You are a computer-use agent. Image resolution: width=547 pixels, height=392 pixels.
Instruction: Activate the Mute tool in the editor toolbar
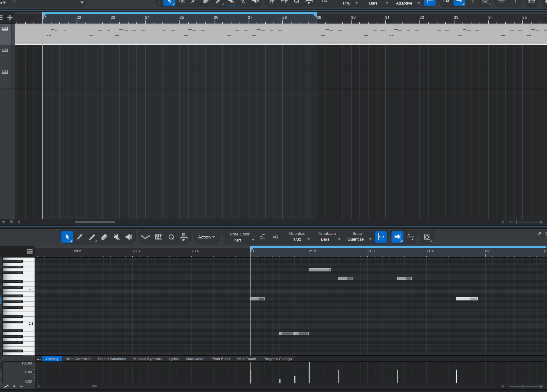[x=117, y=237]
